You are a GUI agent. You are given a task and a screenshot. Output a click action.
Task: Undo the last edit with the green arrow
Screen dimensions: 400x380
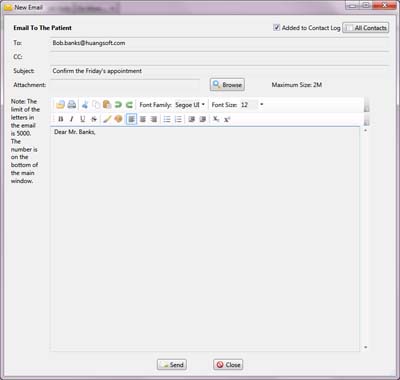tap(118, 105)
